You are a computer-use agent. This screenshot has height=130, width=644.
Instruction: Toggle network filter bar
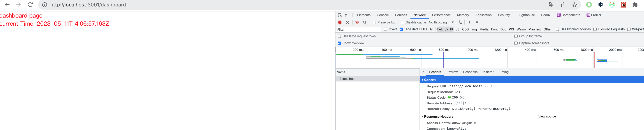tap(357, 22)
